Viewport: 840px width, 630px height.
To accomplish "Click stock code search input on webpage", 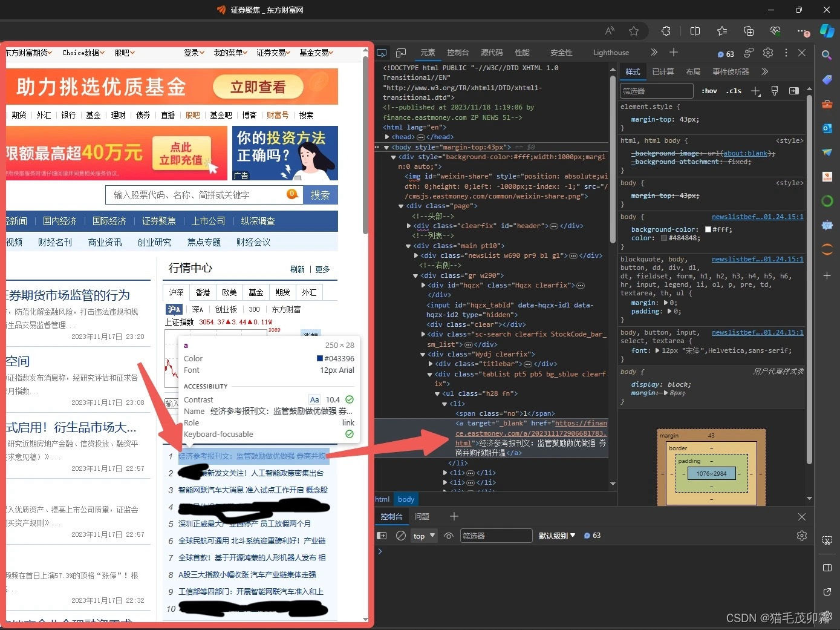I will [x=203, y=195].
